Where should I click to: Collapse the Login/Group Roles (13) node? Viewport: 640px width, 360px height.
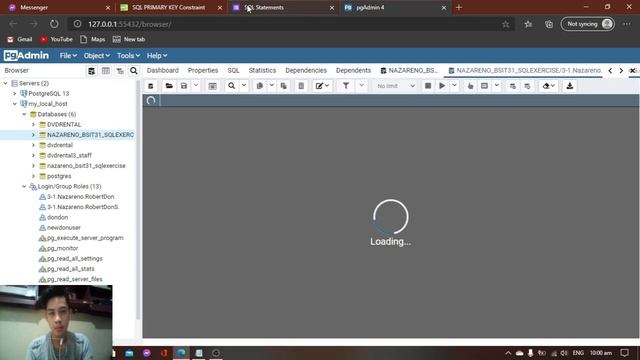click(24, 187)
